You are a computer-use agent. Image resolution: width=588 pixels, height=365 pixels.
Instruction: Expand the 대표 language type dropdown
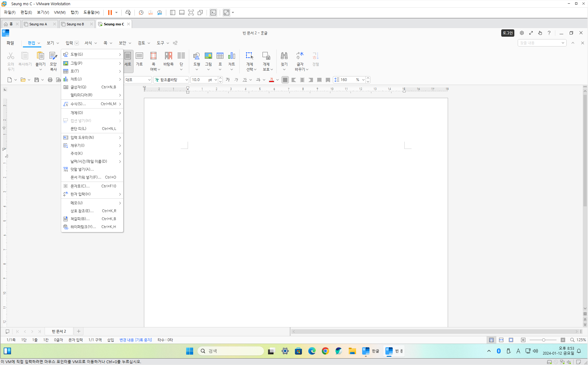pyautogui.click(x=149, y=80)
